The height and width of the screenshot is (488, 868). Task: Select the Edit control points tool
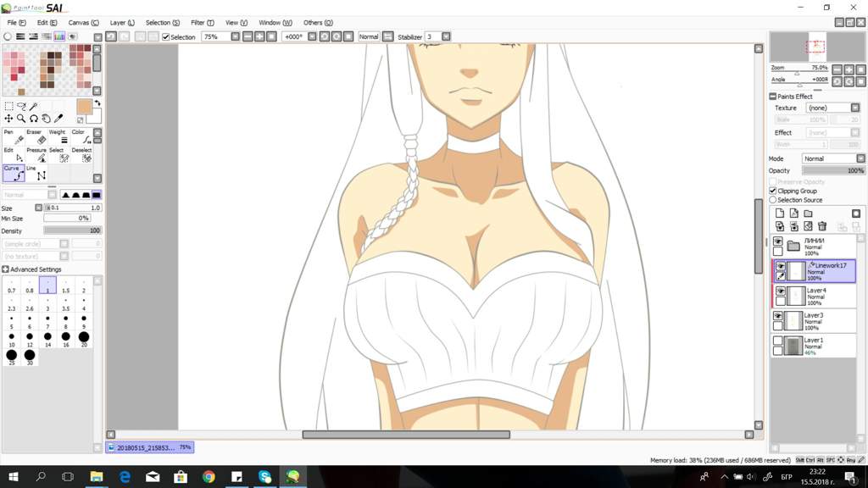(14, 155)
